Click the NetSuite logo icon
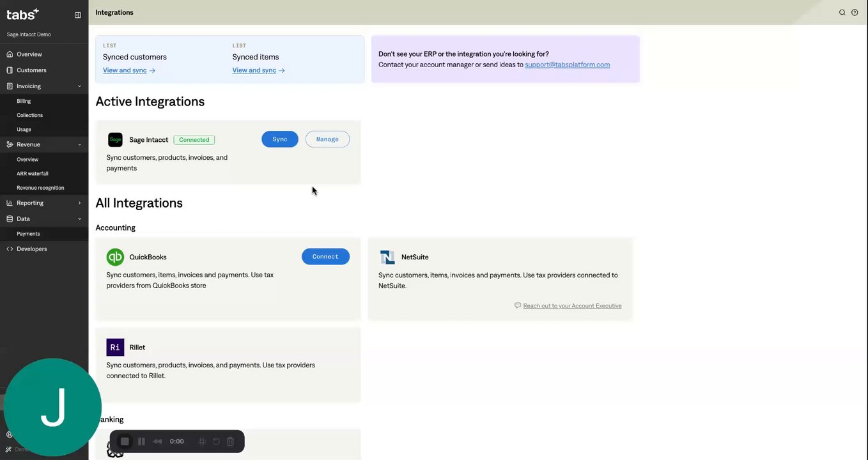 tap(387, 257)
